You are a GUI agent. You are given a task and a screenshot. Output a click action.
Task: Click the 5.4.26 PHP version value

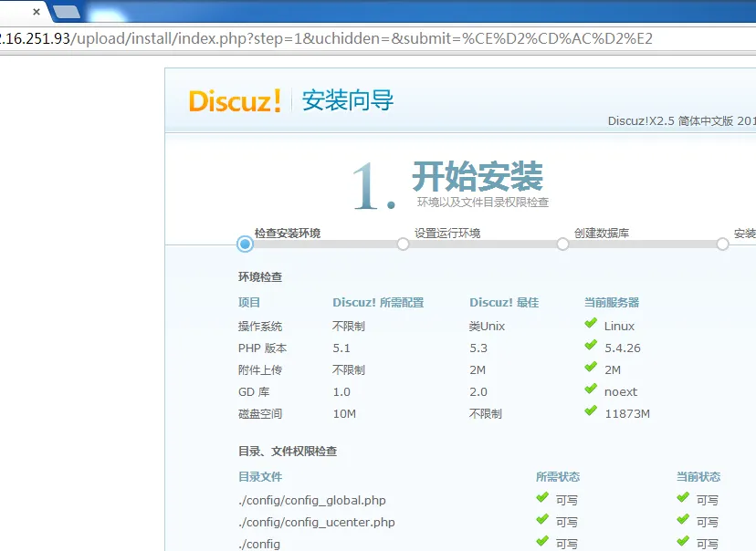click(623, 348)
